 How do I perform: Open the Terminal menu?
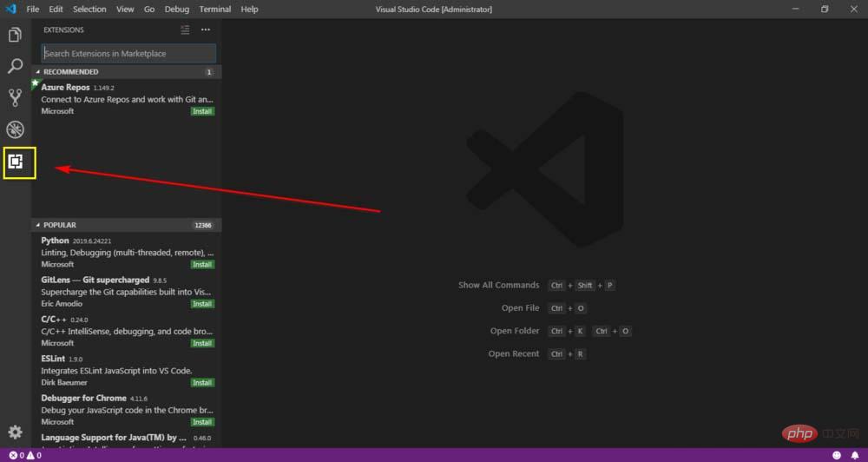(x=215, y=9)
